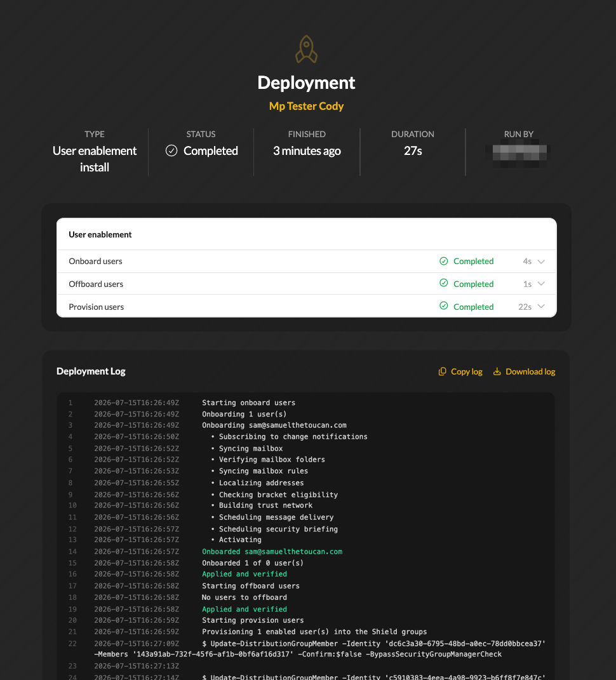
Task: Click log line 'Starting onboard users'
Action: (x=248, y=403)
